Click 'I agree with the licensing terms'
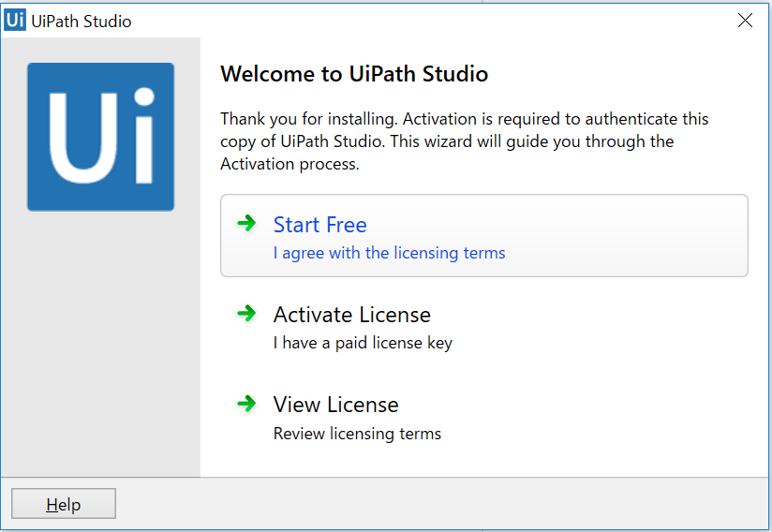Image resolution: width=772 pixels, height=532 pixels. tap(389, 253)
